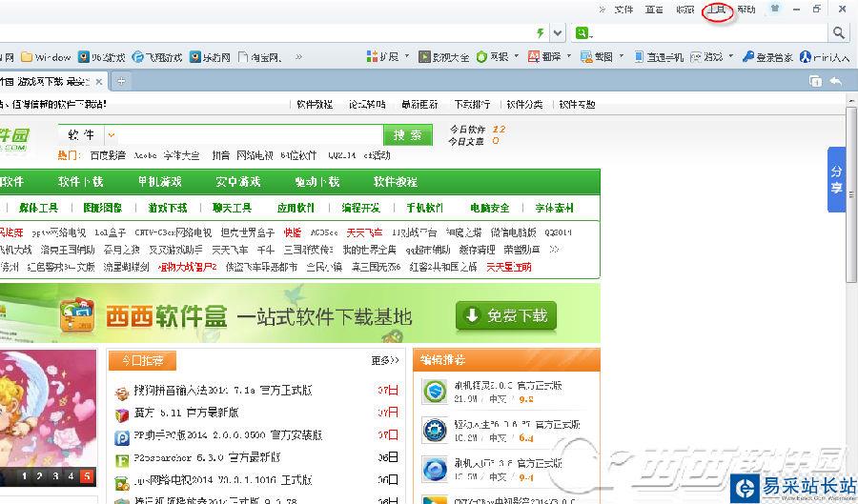Open the 微信电脑版 link
This screenshot has height=504, width=858.
(513, 232)
